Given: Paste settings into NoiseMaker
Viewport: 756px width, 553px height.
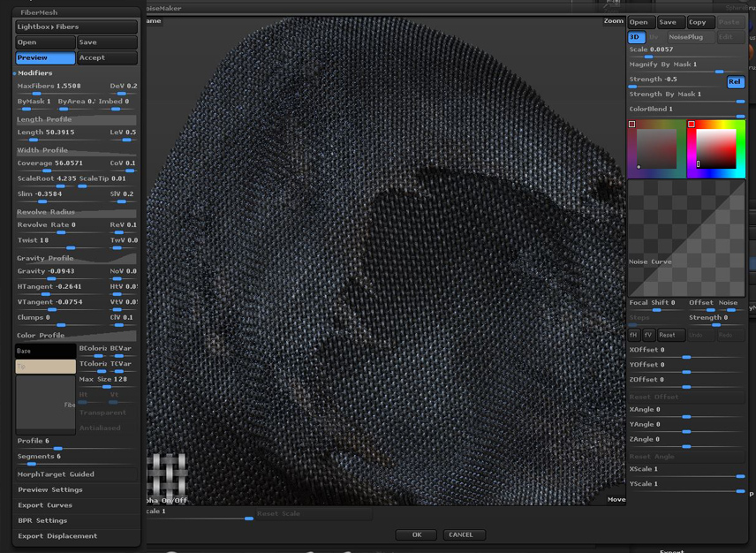Looking at the screenshot, I should pyautogui.click(x=730, y=22).
